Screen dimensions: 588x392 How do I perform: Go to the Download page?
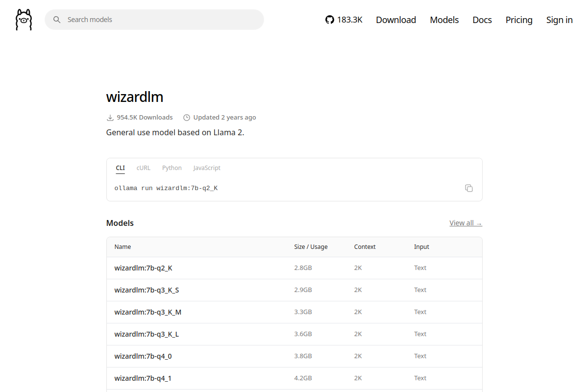point(396,20)
